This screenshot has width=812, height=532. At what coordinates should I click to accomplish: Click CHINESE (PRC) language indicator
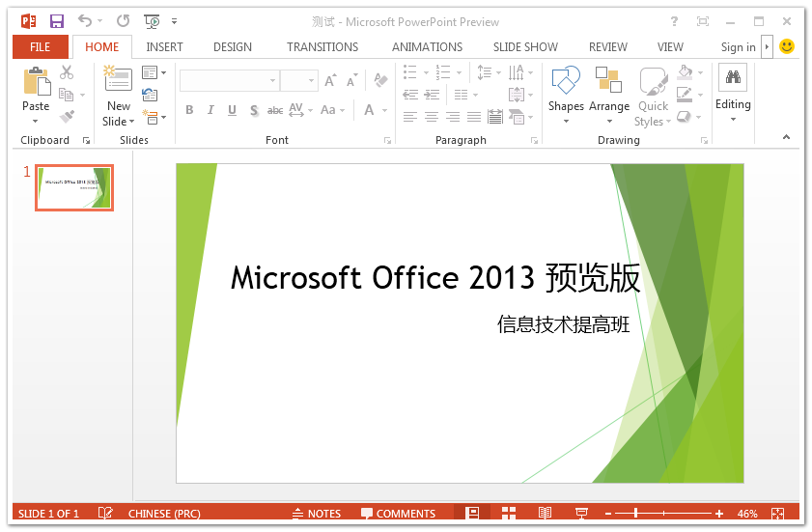pyautogui.click(x=164, y=514)
